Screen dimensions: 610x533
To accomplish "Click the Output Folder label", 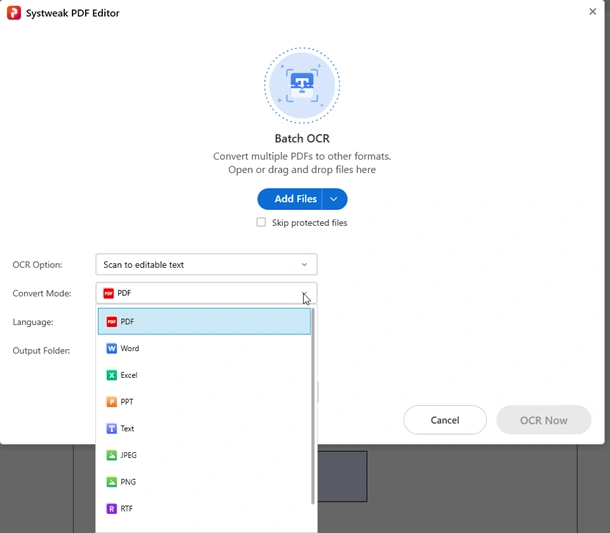I will (x=41, y=351).
